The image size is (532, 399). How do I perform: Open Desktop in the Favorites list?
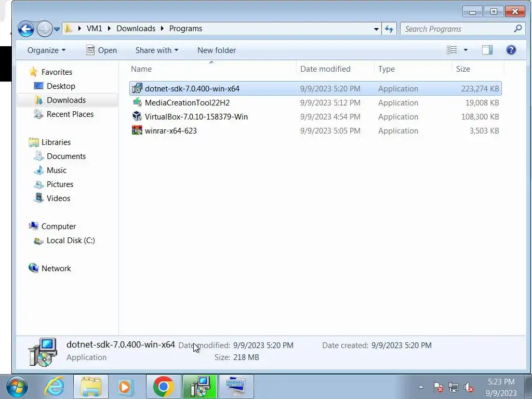(61, 86)
